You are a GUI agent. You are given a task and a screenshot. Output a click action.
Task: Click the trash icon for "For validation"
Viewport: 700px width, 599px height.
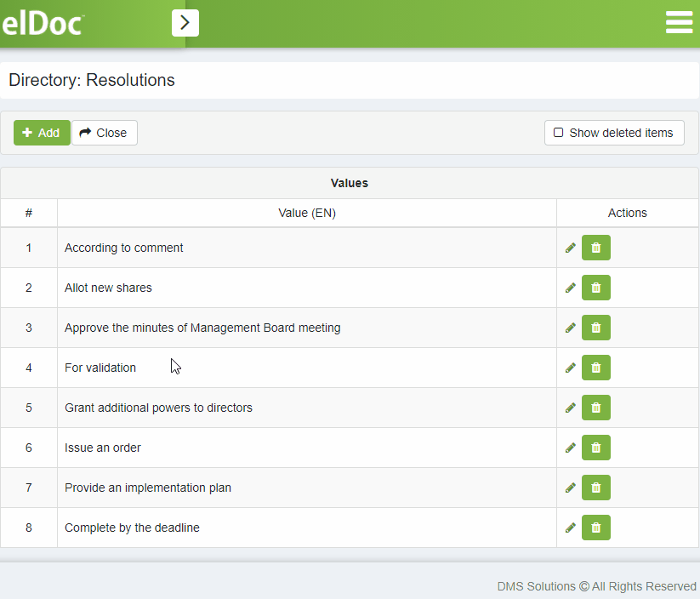595,368
